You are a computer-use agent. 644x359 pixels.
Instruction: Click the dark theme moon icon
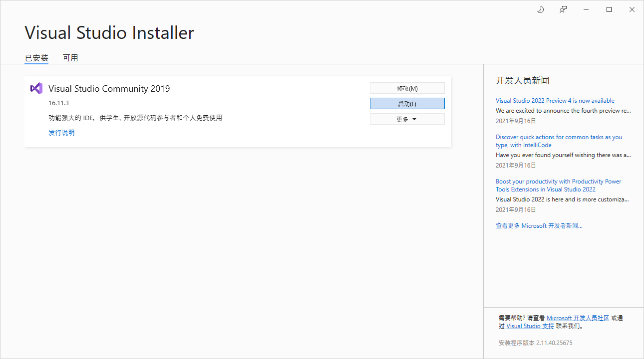(540, 9)
